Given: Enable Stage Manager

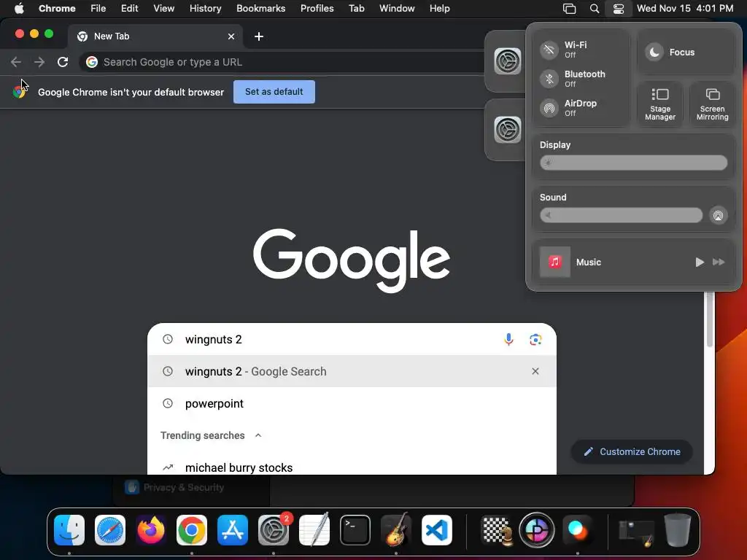Looking at the screenshot, I should tap(659, 104).
